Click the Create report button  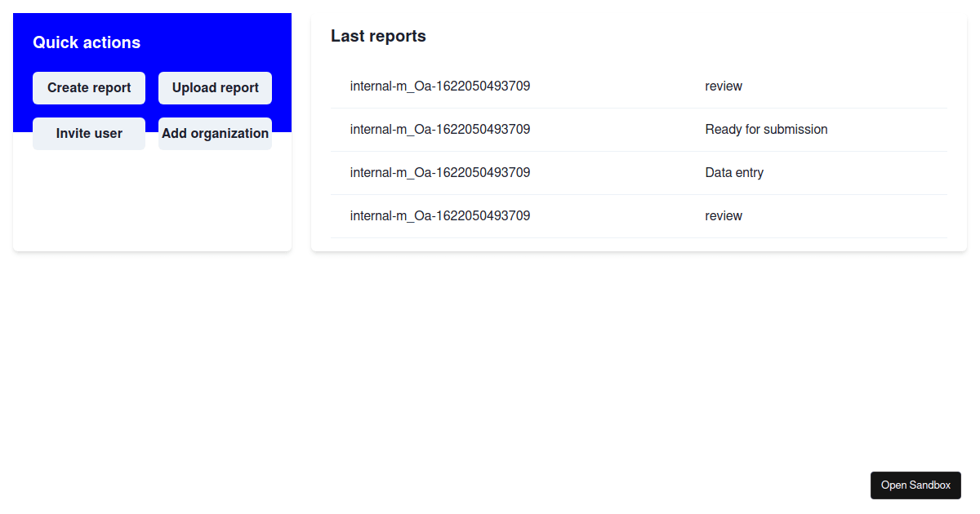coord(88,87)
